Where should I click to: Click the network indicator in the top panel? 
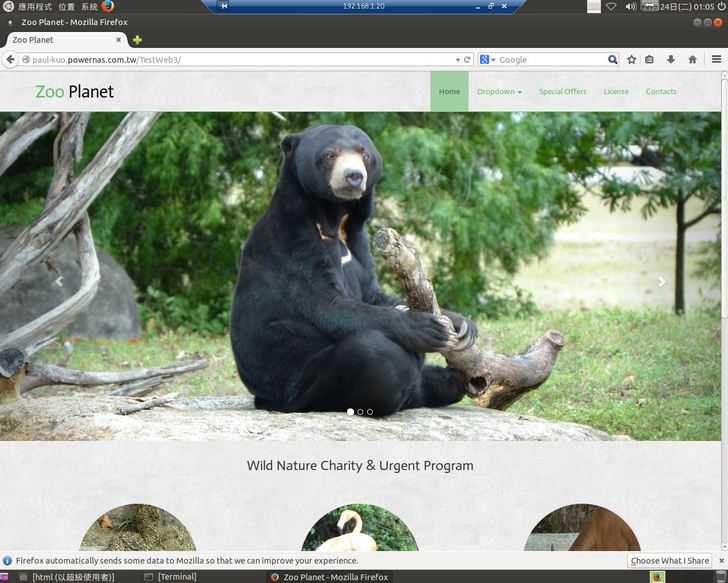611,6
